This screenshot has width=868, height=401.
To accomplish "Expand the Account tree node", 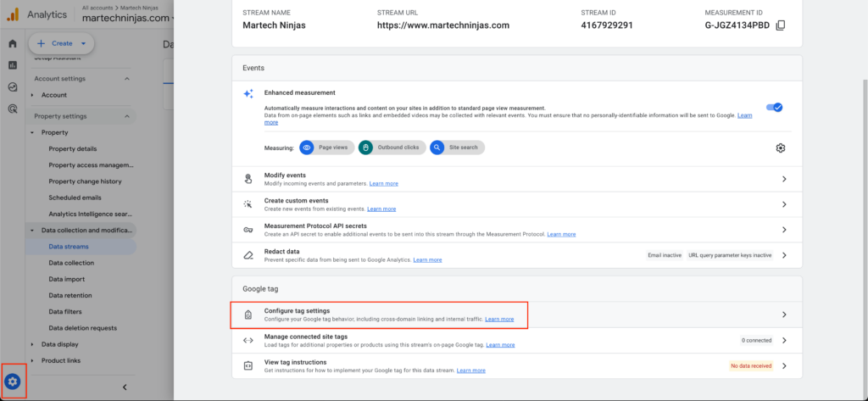I will pyautogui.click(x=32, y=95).
